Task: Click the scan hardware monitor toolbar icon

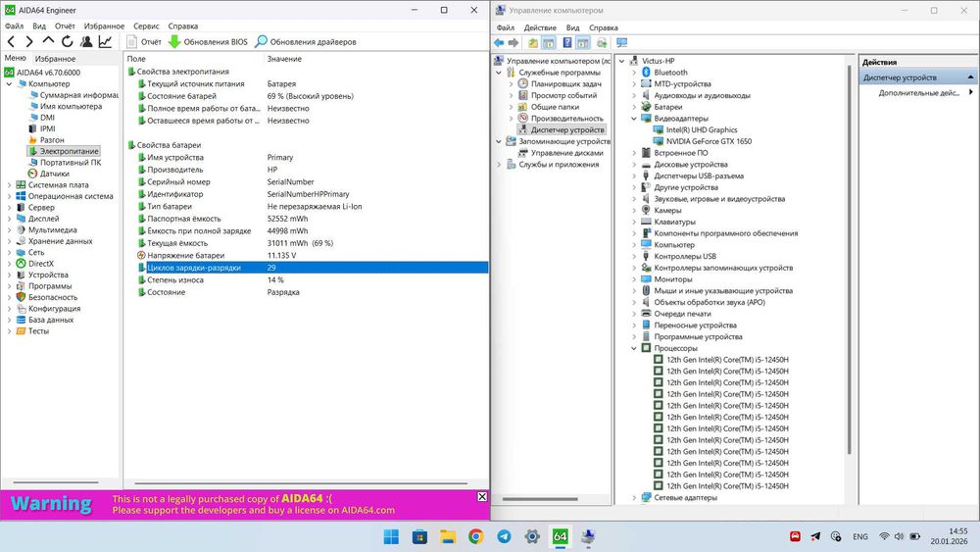Action: coord(621,43)
